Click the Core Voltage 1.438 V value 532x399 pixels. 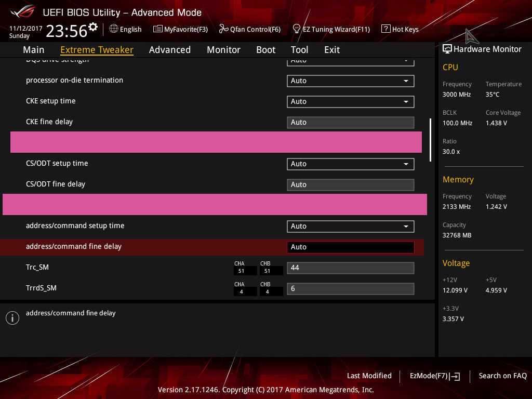[496, 123]
